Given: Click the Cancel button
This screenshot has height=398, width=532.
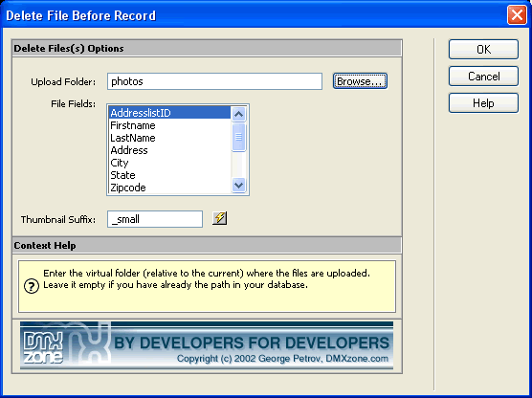Looking at the screenshot, I should click(x=483, y=77).
